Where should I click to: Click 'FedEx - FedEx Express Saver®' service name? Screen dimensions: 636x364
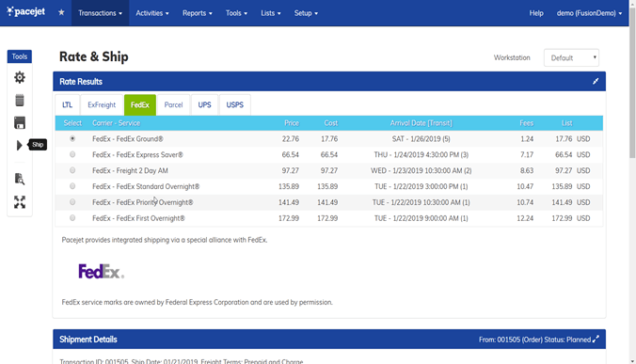click(x=137, y=154)
